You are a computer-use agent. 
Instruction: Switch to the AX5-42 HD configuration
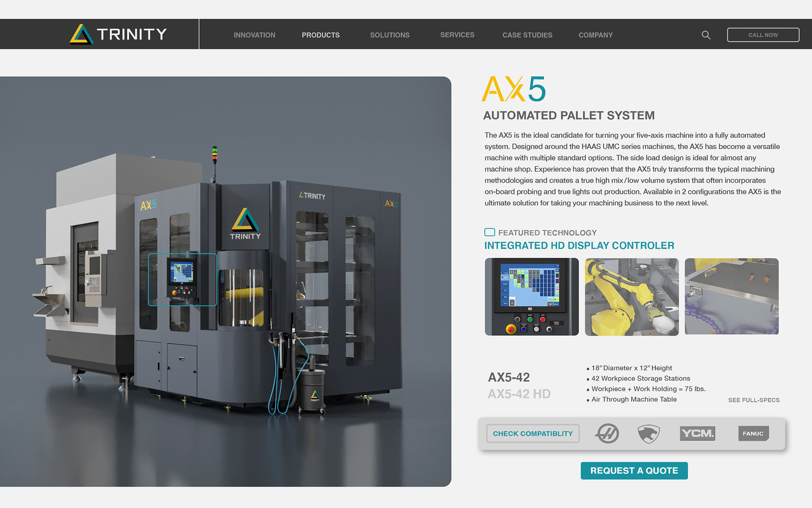pos(519,394)
